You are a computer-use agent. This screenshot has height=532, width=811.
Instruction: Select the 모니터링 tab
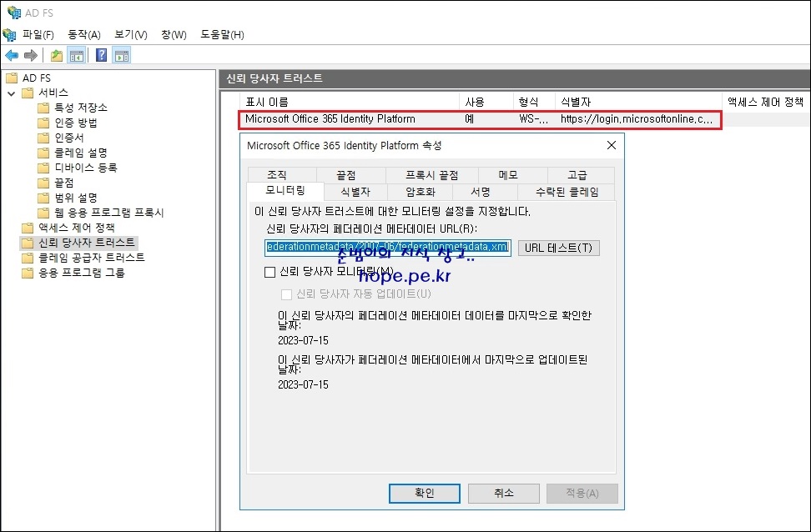[285, 190]
